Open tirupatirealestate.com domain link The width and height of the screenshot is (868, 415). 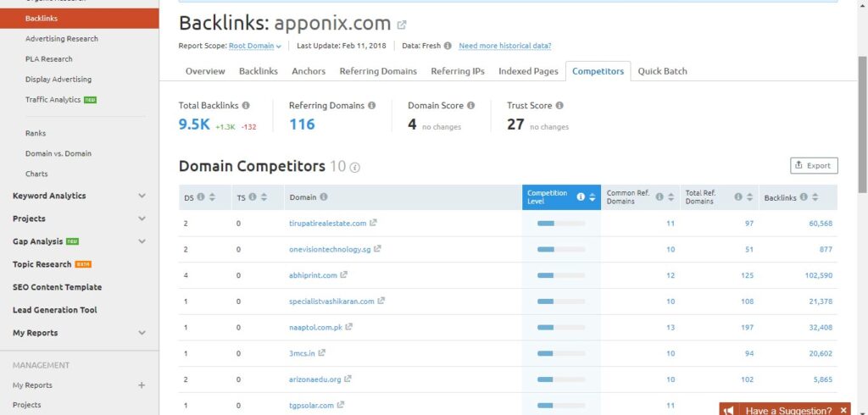[x=328, y=223]
